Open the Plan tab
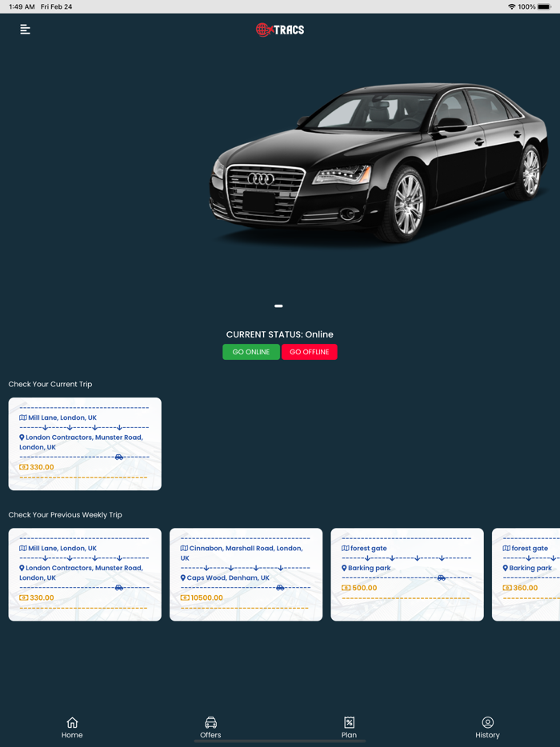The height and width of the screenshot is (747, 560). click(x=349, y=728)
